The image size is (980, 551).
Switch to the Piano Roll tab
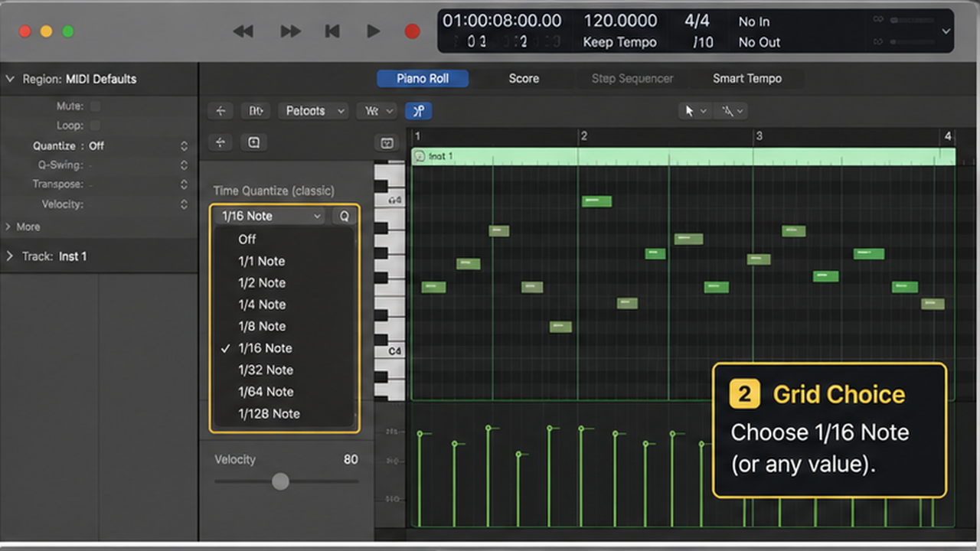pos(423,78)
